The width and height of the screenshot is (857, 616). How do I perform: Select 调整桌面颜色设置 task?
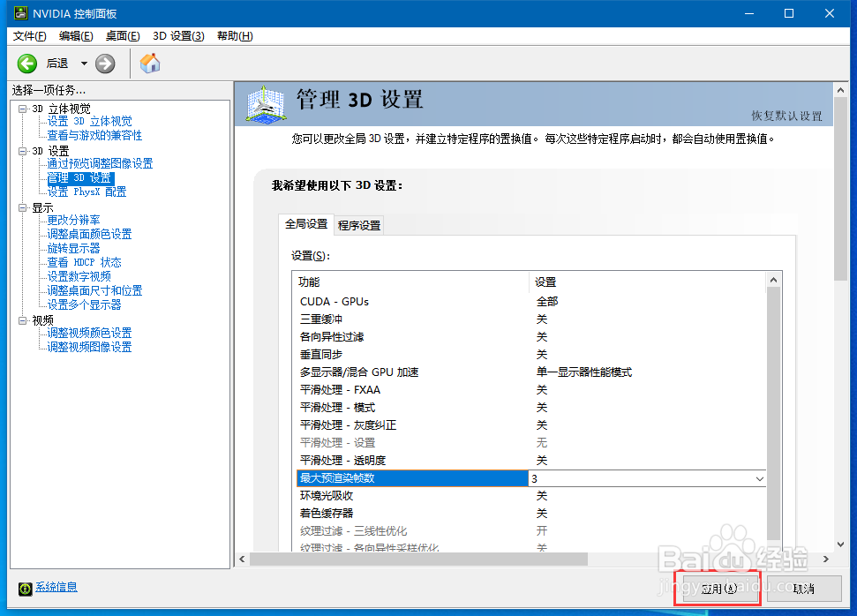[90, 234]
